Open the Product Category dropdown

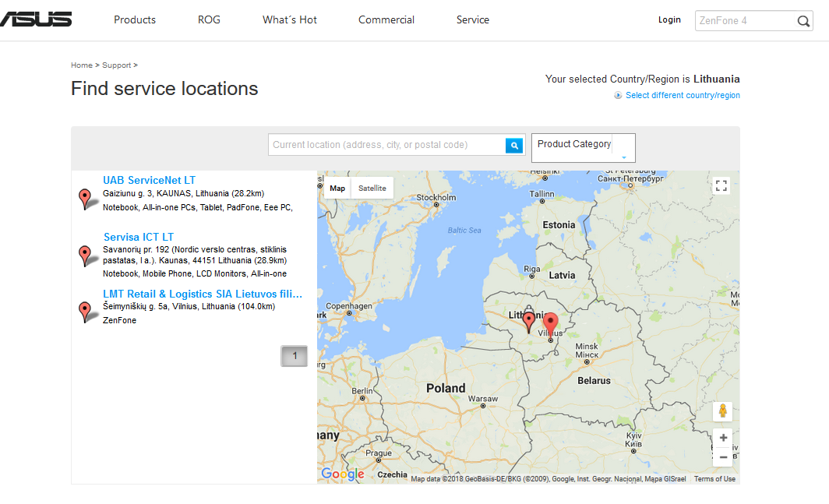click(x=583, y=148)
